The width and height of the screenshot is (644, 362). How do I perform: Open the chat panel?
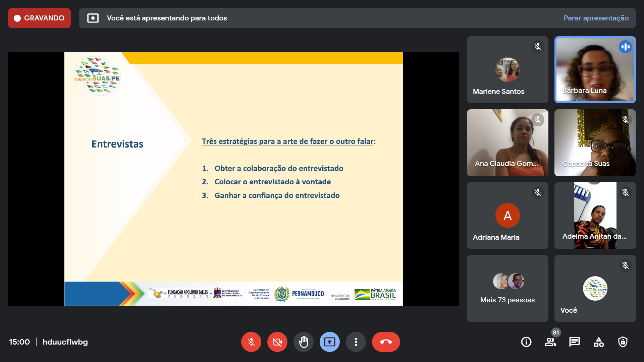point(574,342)
